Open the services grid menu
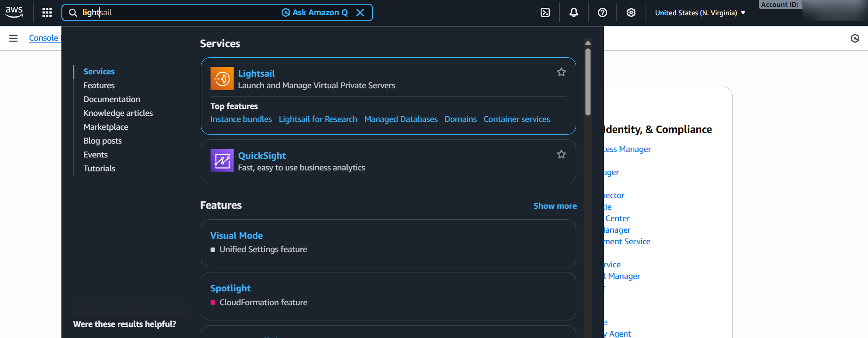 tap(47, 12)
